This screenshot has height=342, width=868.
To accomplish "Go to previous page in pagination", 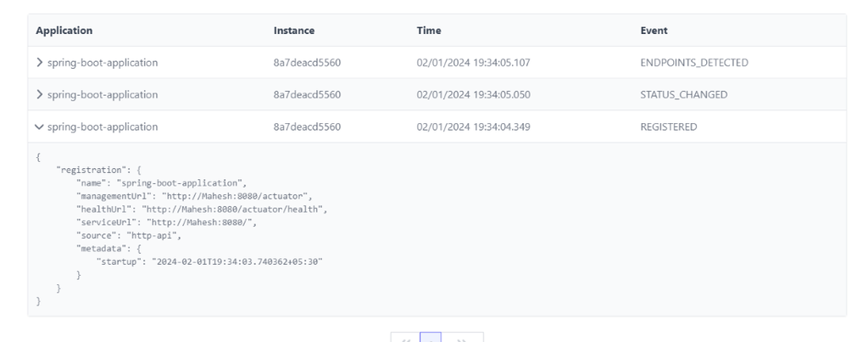I will (x=405, y=338).
